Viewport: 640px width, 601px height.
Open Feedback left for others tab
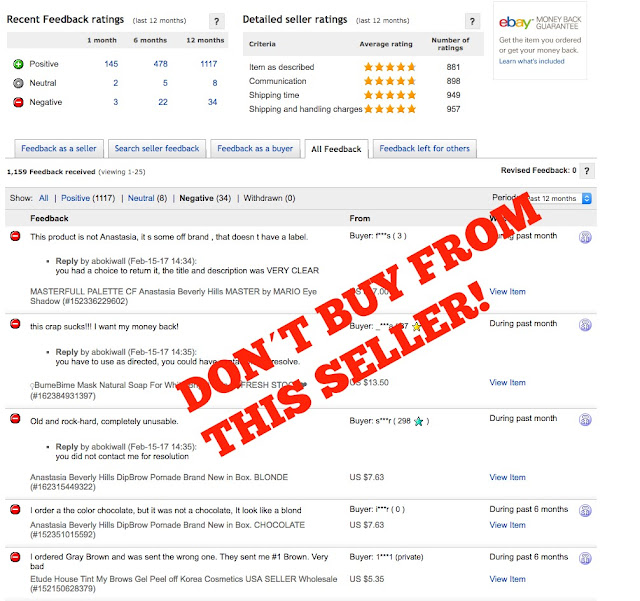point(424,149)
